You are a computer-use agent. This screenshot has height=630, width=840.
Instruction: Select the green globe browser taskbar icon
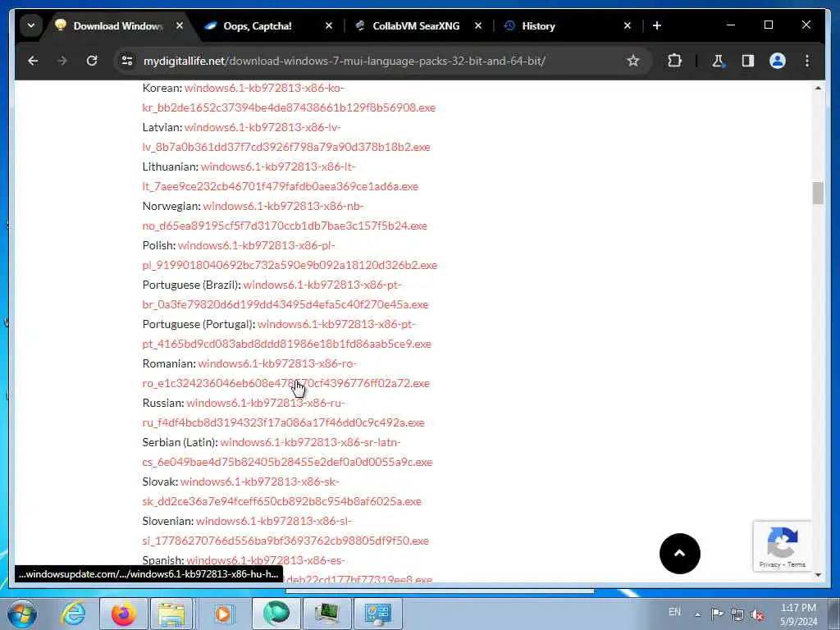(276, 614)
